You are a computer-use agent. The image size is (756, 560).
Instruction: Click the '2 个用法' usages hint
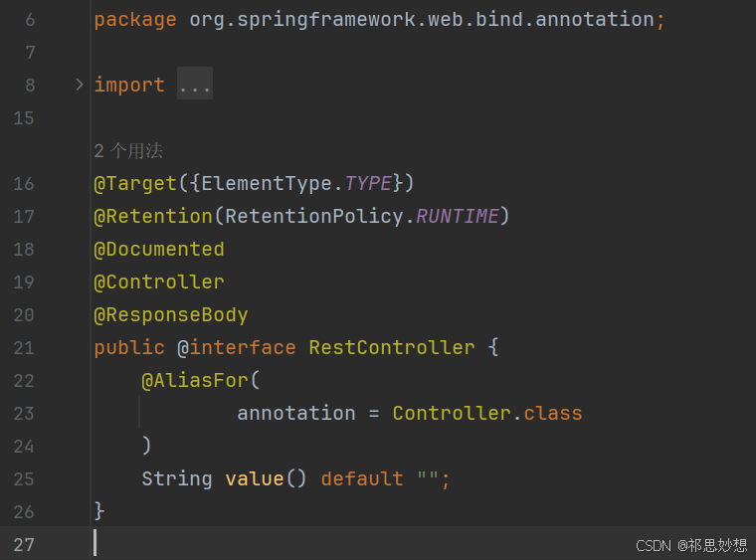click(x=128, y=151)
